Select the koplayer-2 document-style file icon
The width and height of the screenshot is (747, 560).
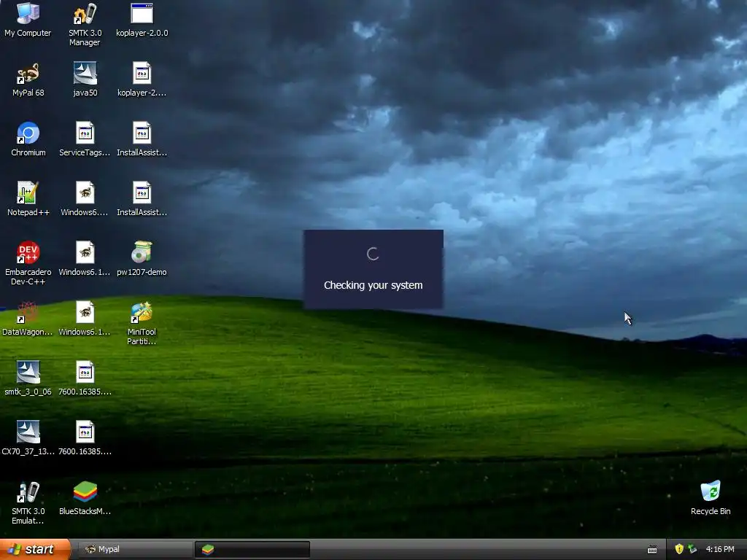coord(142,79)
